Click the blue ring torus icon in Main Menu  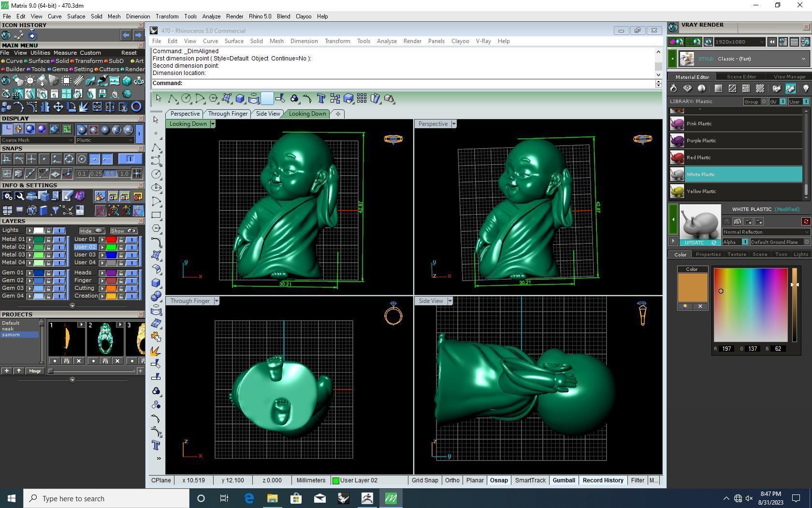136,107
